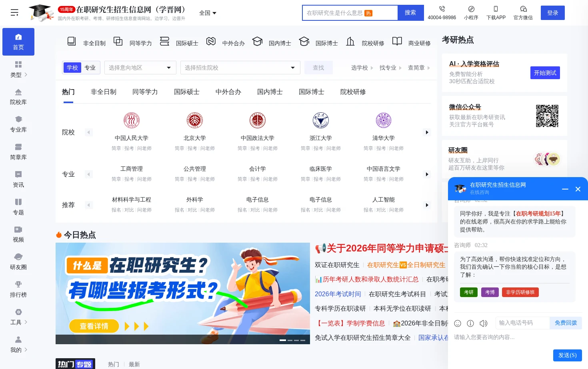
Task: Click the 输入电话号码 phone field
Action: (523, 323)
